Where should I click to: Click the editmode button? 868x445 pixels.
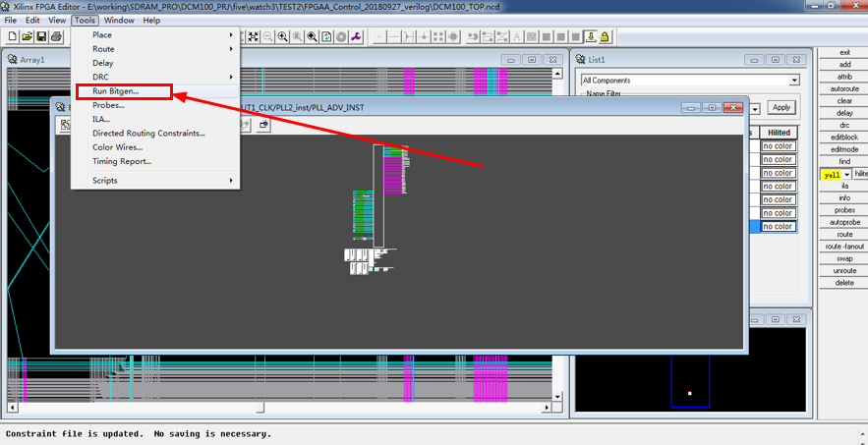point(844,149)
